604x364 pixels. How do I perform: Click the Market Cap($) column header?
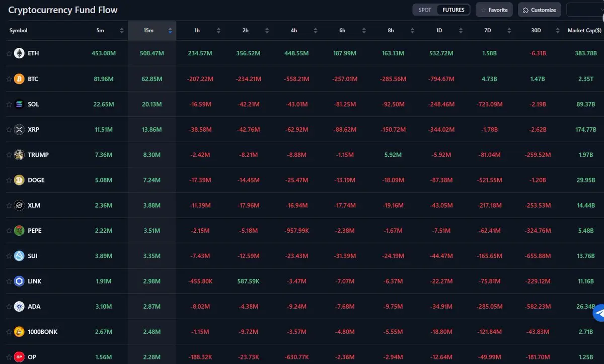[x=584, y=31]
